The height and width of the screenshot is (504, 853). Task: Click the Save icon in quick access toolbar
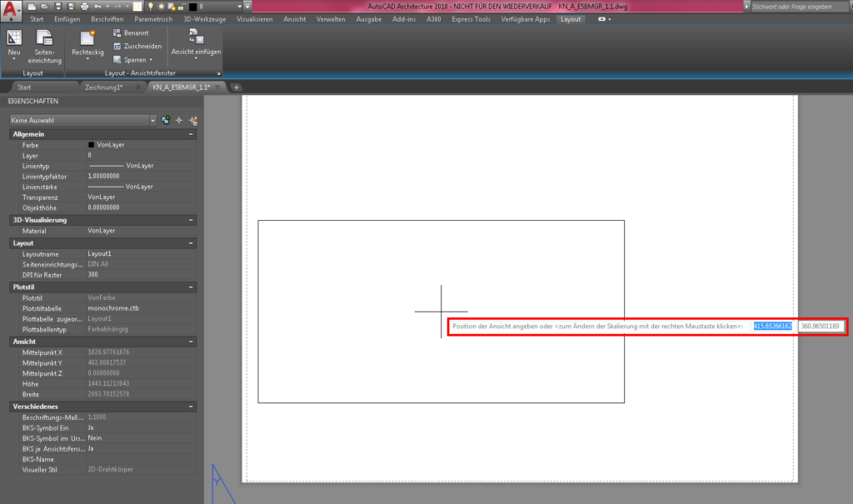tap(58, 7)
